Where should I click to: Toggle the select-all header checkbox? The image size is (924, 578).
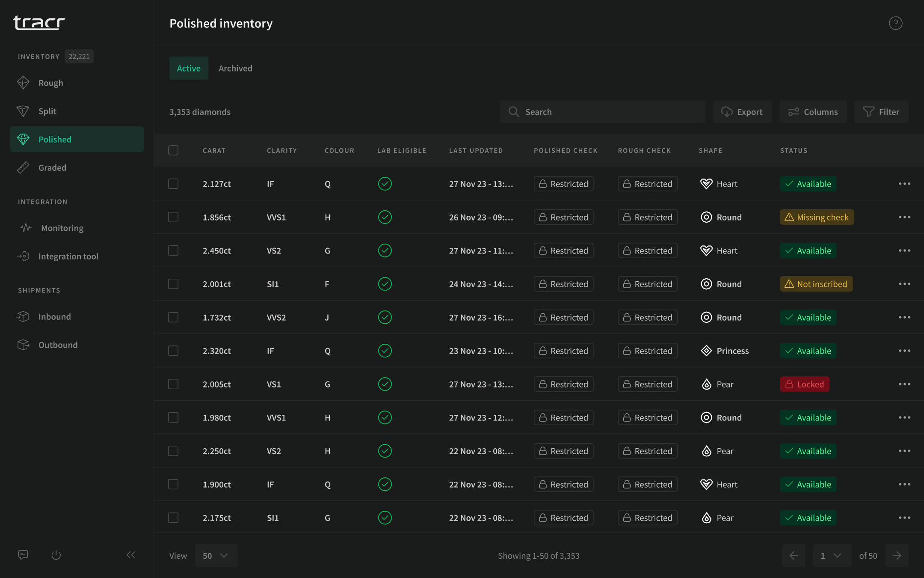pyautogui.click(x=173, y=150)
